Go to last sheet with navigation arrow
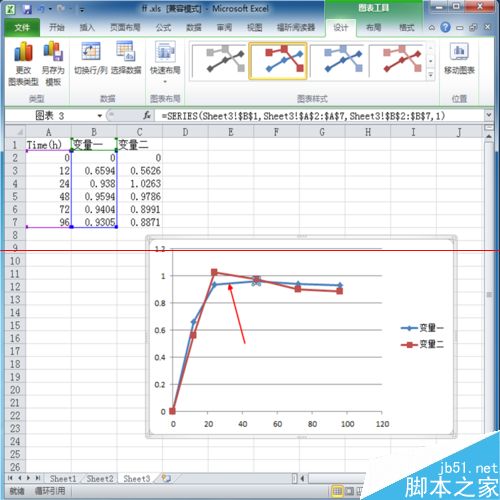 tap(38, 478)
